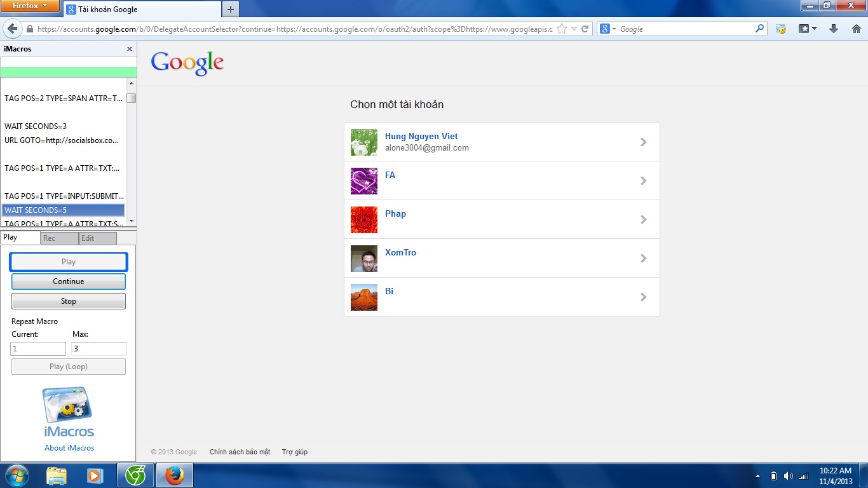Viewport: 868px width, 488px height.
Task: Go to the home page icon
Action: click(857, 29)
